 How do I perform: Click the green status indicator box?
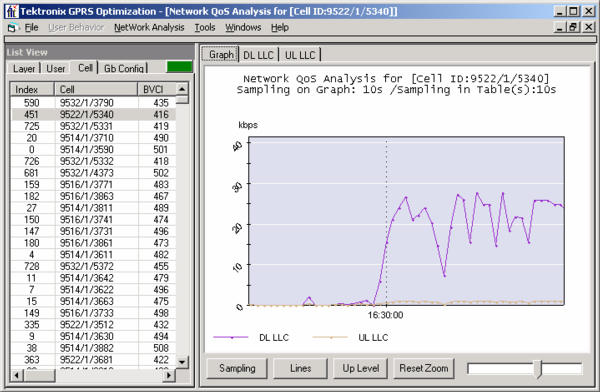point(179,67)
